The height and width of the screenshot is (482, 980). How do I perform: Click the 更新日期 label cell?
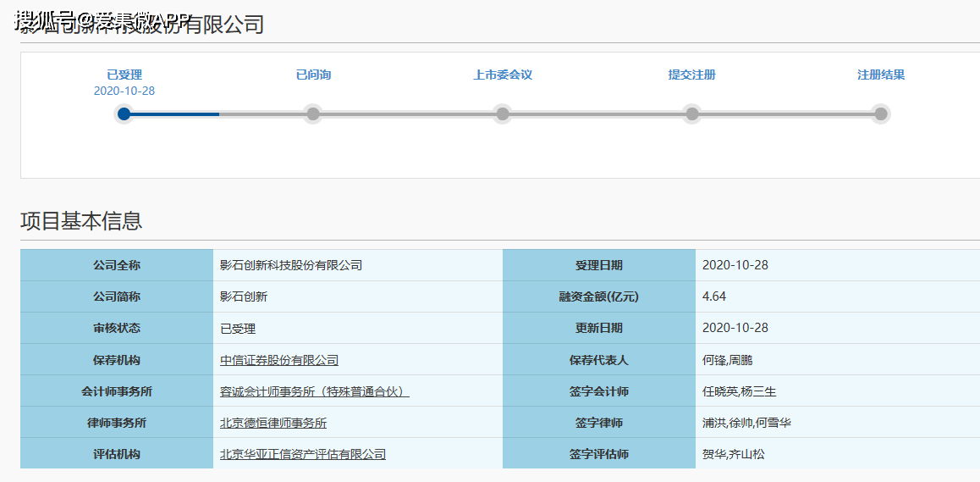point(599,328)
